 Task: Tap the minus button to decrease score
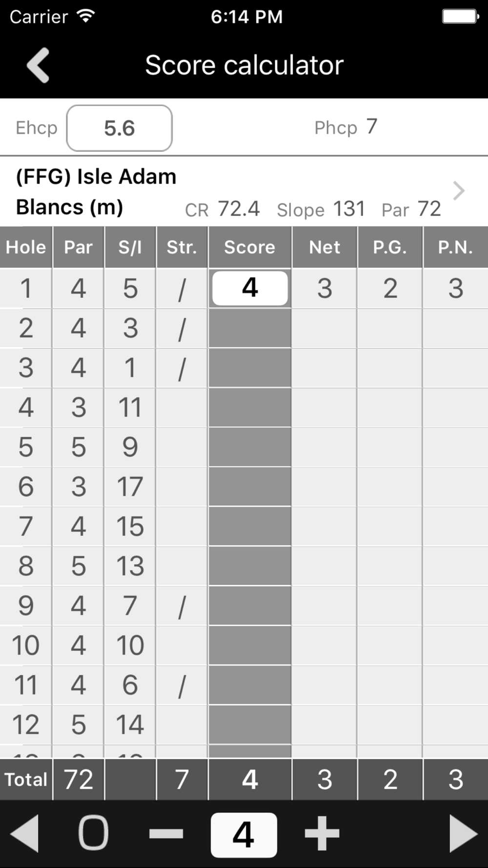point(166,833)
